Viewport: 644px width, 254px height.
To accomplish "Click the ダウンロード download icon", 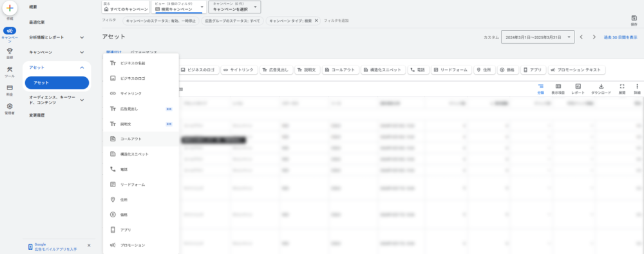I will (601, 86).
